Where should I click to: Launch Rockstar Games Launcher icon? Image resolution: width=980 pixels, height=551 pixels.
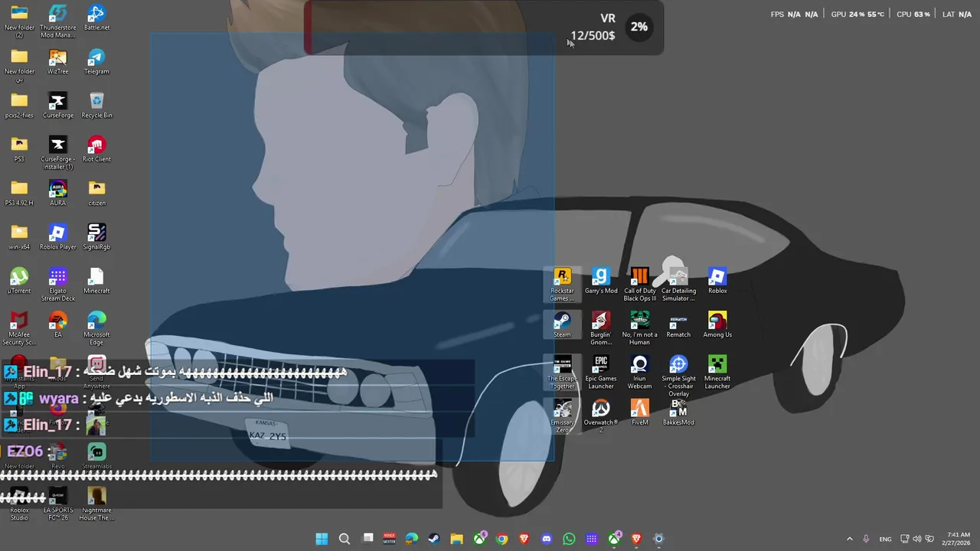(562, 285)
